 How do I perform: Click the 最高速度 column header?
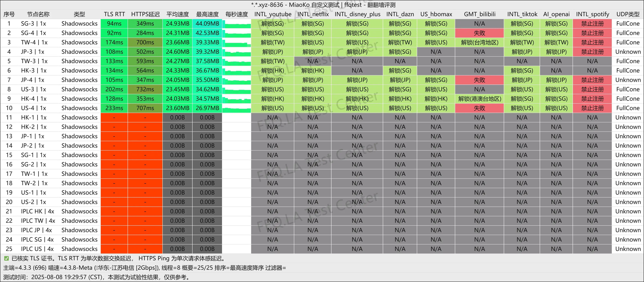207,14
